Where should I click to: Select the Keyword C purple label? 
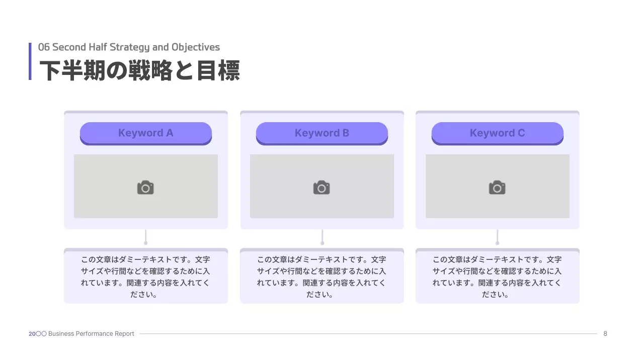coord(497,133)
